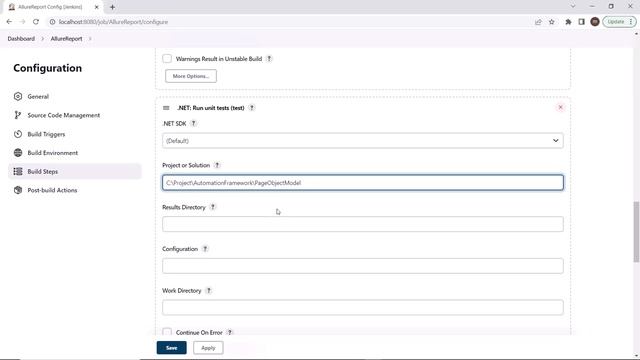Go forward in browser history
Screen dimensions: 640x360
point(22,22)
